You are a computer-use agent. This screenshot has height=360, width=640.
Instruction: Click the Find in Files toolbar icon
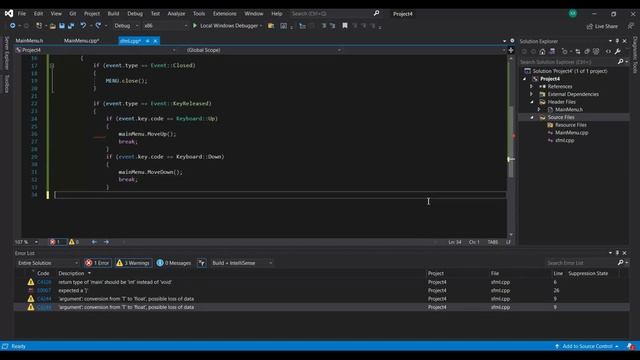[x=271, y=26]
